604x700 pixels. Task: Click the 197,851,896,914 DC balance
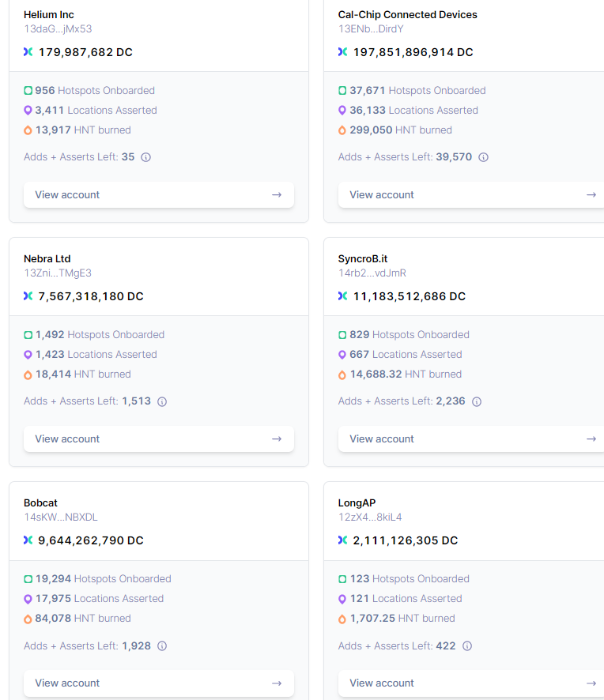[413, 52]
